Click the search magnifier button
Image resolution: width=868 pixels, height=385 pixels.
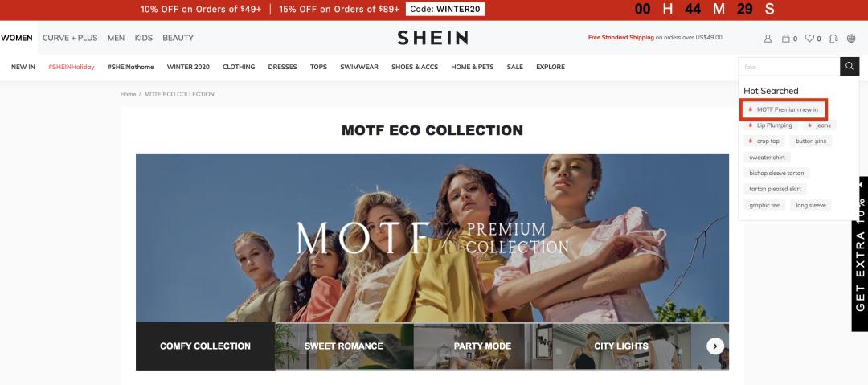pos(850,67)
